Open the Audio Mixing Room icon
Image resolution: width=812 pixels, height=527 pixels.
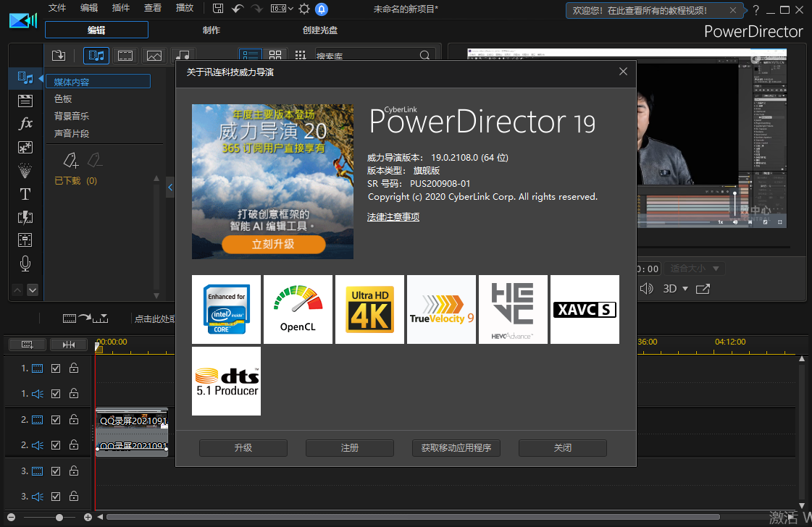25,240
